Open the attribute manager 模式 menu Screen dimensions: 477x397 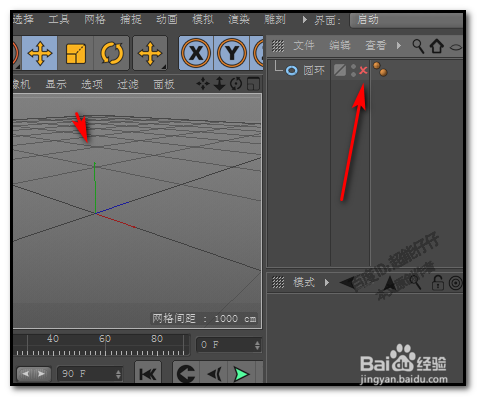point(304,283)
